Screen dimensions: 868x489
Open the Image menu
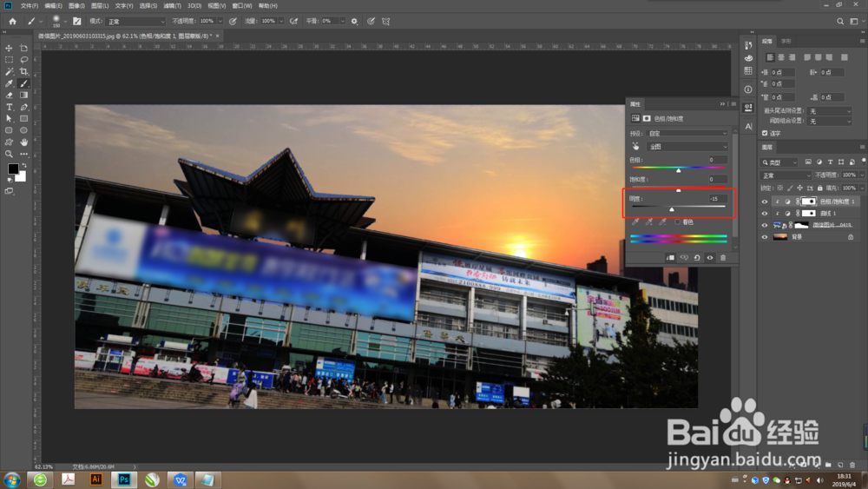[x=76, y=5]
